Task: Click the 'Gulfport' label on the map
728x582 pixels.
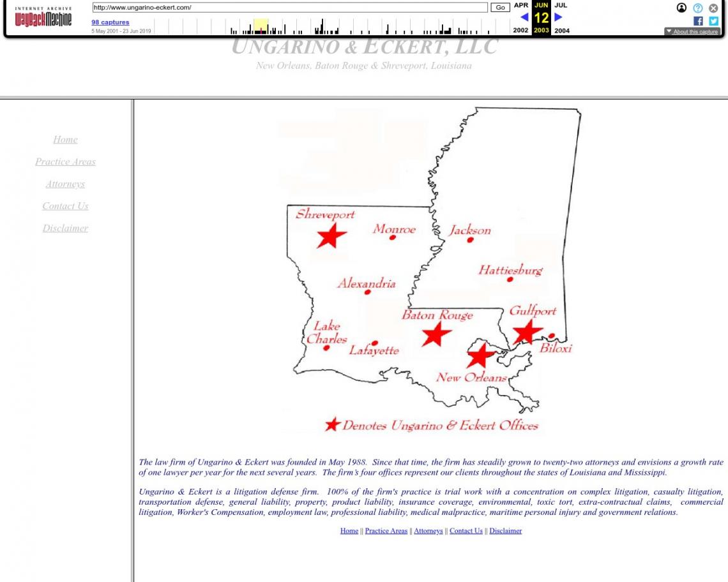Action: tap(533, 311)
